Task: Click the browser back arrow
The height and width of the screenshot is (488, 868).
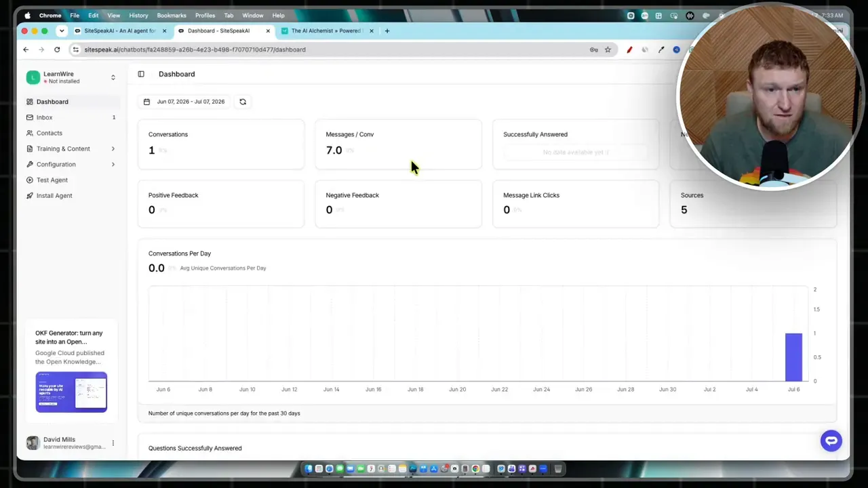Action: point(26,49)
